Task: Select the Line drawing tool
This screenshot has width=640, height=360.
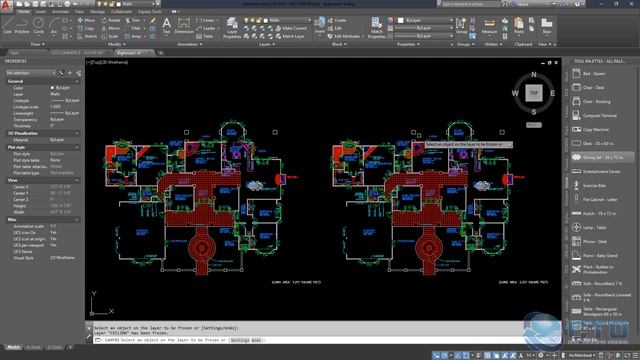Action: tap(8, 26)
